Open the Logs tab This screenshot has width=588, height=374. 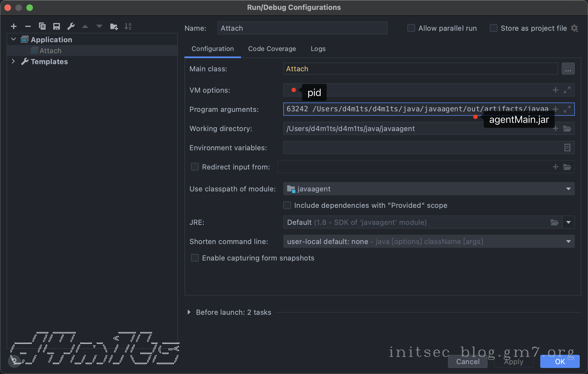pos(318,49)
